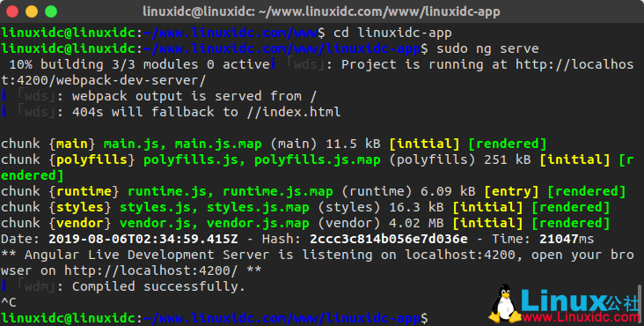Click the '6.09 kB' size value
Viewport: 644px width, 326px height.
[x=448, y=191]
